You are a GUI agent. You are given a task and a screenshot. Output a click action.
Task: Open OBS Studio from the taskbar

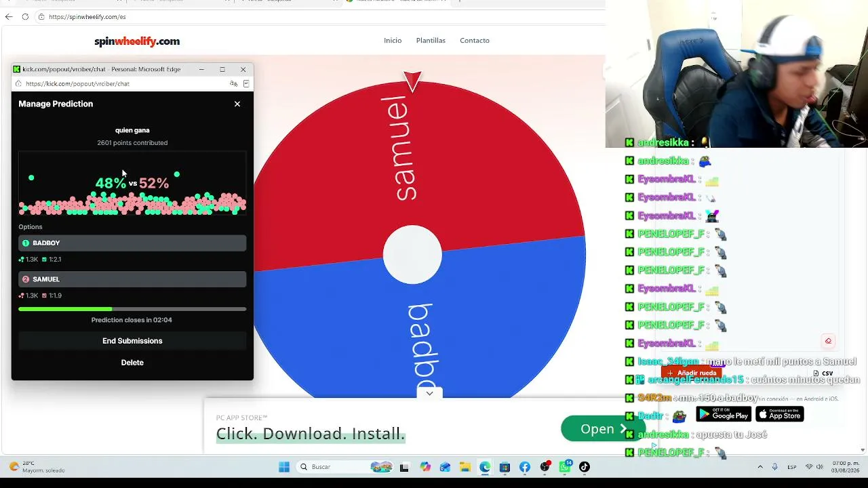pyautogui.click(x=545, y=467)
